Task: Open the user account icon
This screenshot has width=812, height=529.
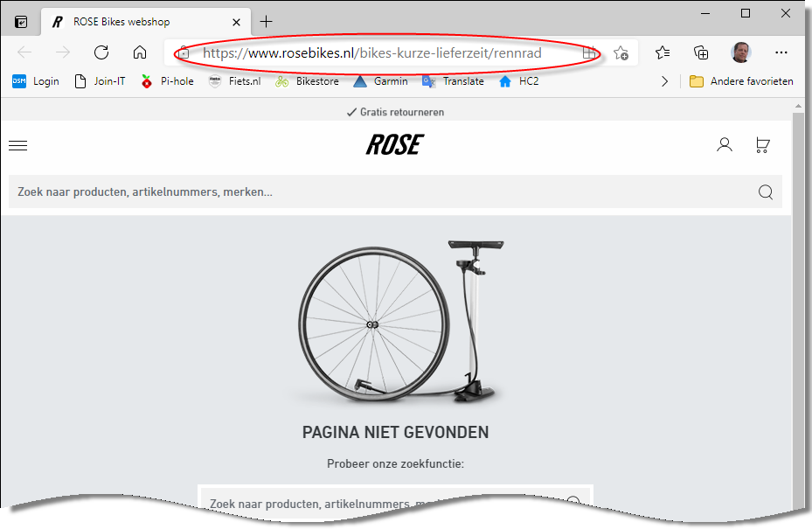Action: (x=724, y=145)
